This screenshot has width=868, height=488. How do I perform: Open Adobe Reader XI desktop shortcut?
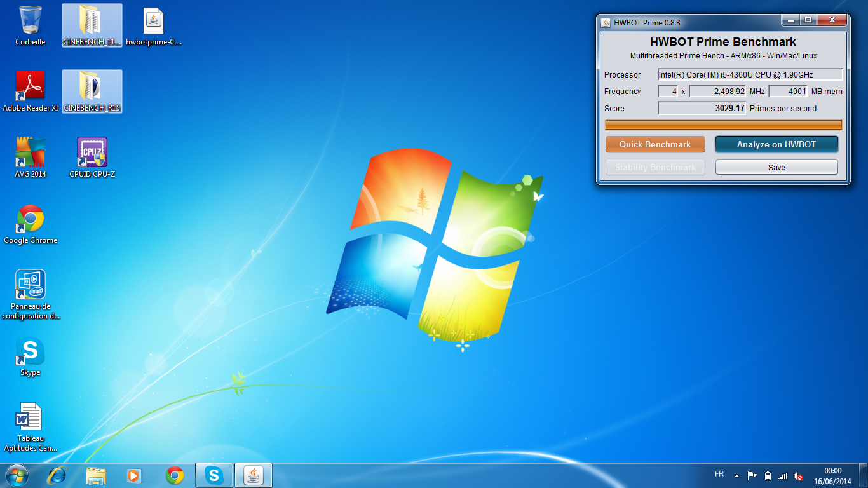click(30, 91)
